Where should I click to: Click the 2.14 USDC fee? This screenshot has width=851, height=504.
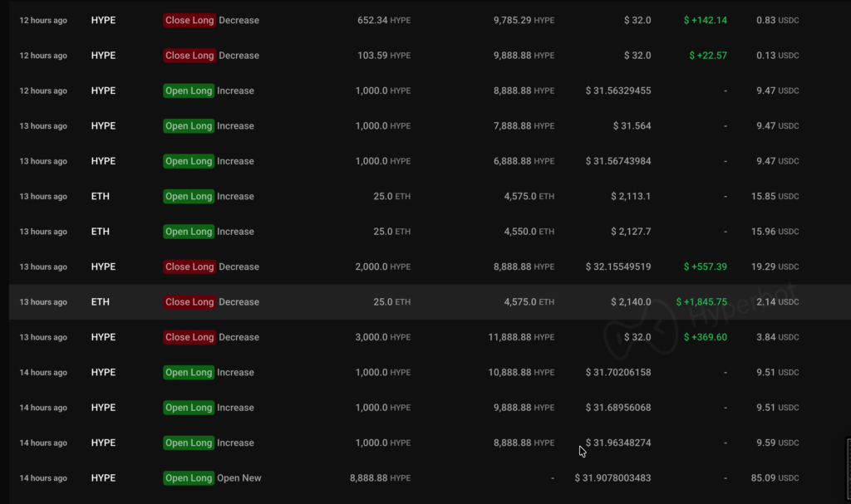click(777, 302)
